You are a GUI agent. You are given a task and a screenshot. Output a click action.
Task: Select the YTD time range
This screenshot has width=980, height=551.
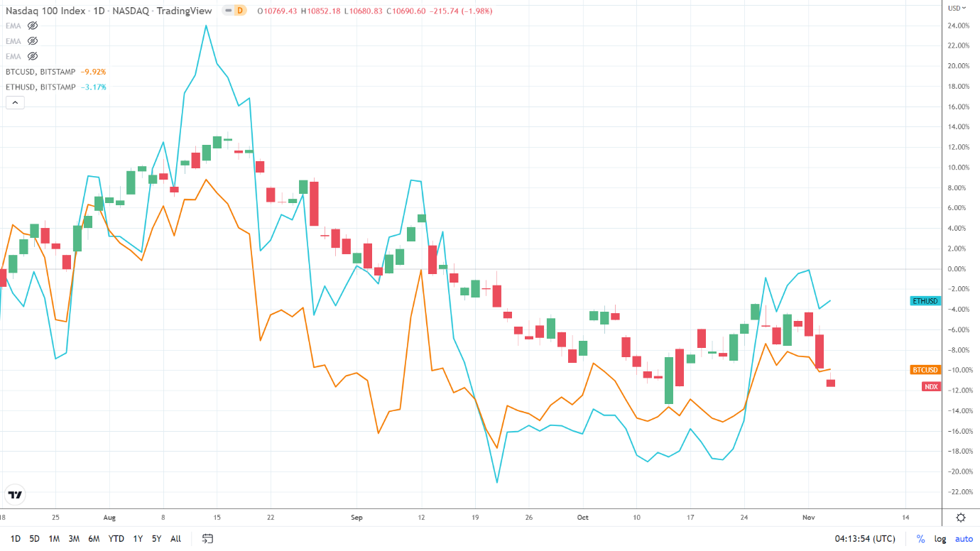point(116,539)
